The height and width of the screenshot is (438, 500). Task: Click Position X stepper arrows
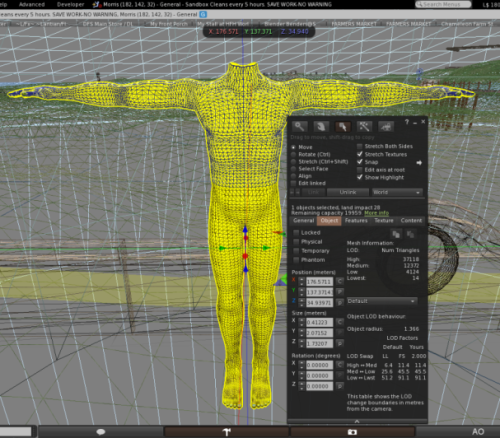(301, 281)
